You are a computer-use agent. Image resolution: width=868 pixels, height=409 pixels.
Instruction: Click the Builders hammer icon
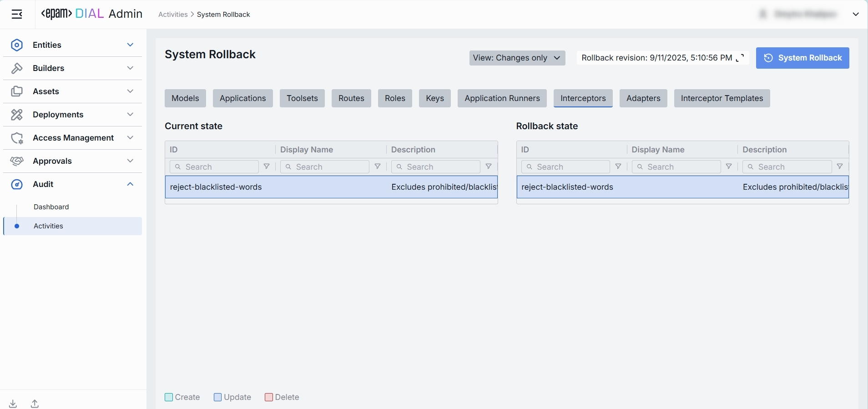17,68
